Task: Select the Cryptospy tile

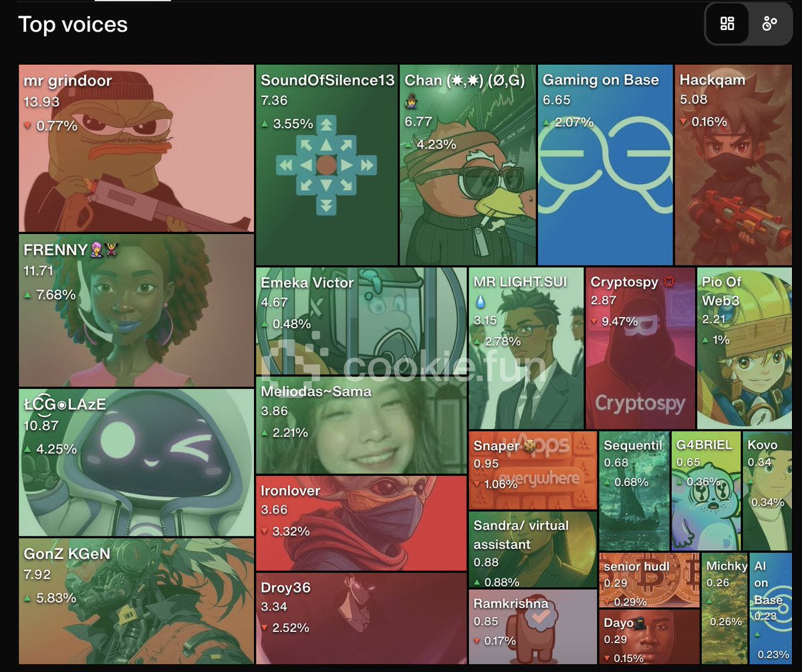Action: (x=640, y=348)
